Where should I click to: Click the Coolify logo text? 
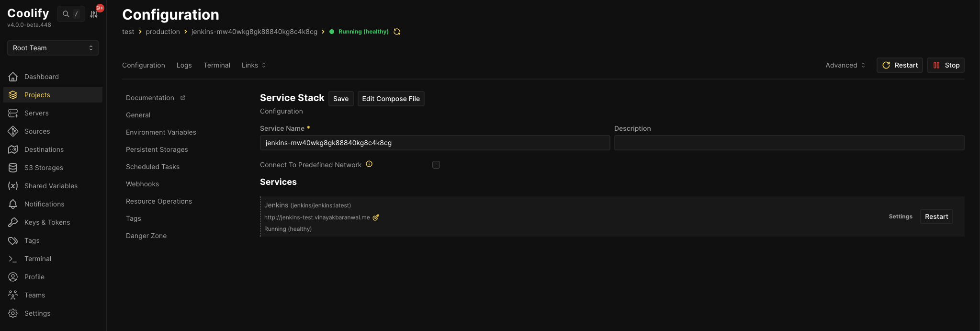click(x=28, y=13)
